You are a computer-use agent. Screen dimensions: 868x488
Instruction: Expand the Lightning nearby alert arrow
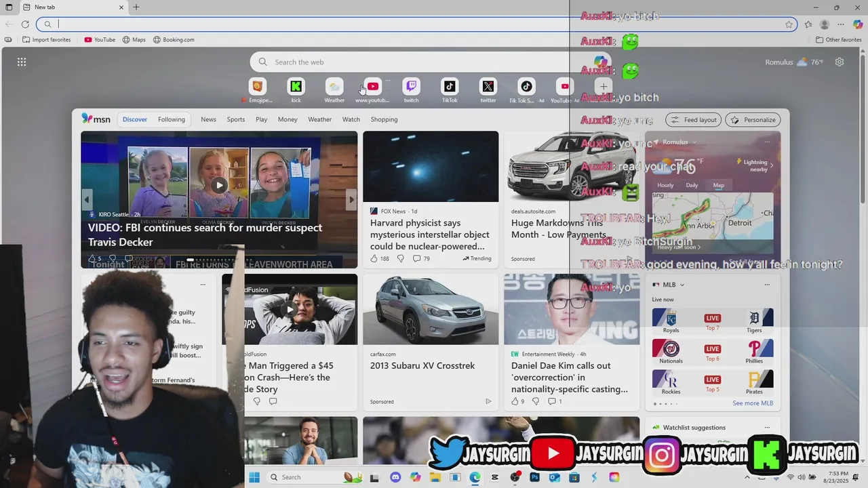771,165
